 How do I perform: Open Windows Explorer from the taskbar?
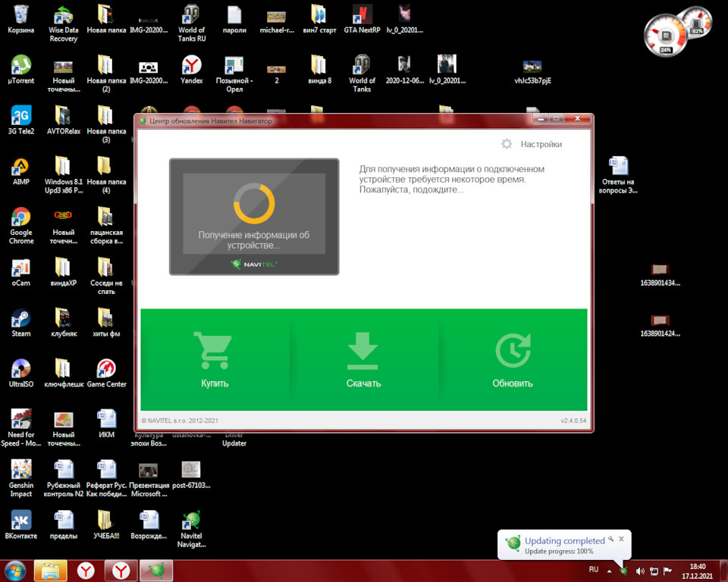coord(51,571)
